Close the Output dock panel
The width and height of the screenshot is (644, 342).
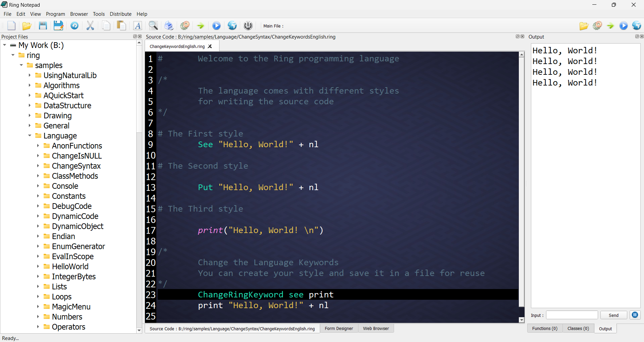(642, 37)
